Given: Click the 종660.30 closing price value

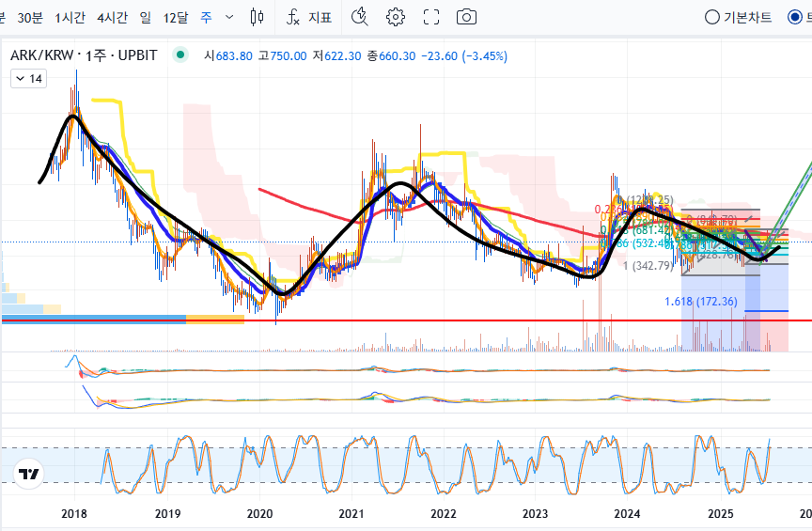Looking at the screenshot, I should [x=392, y=56].
